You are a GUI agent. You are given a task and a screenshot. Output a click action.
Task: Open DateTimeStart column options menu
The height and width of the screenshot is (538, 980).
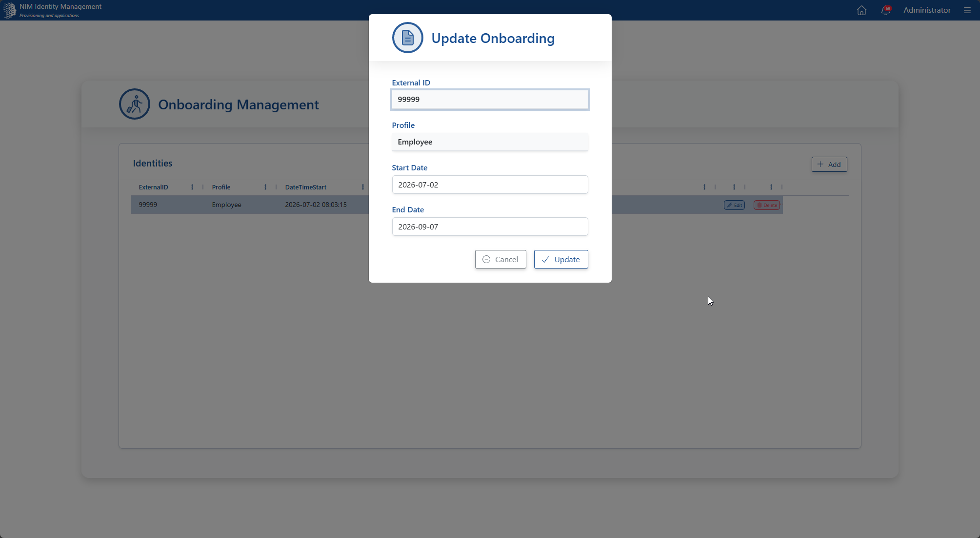coord(363,187)
